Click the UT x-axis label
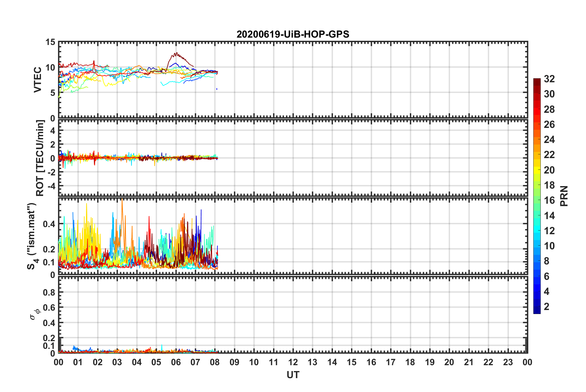The height and width of the screenshot is (392, 586). point(293,375)
